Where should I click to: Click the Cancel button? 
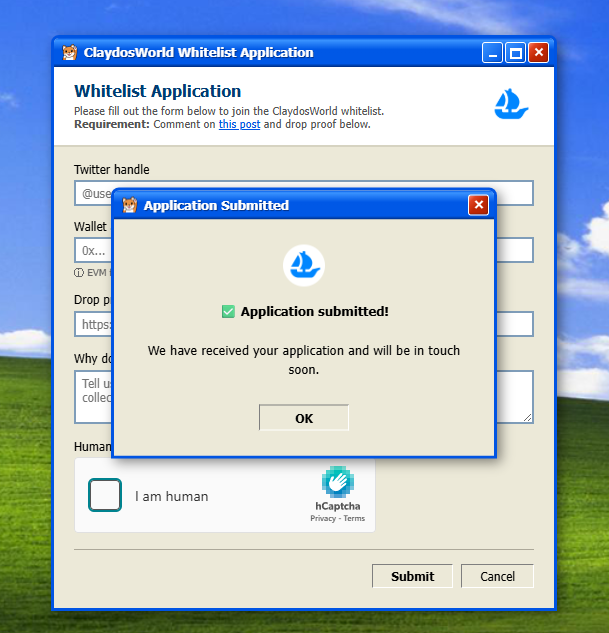coord(497,576)
